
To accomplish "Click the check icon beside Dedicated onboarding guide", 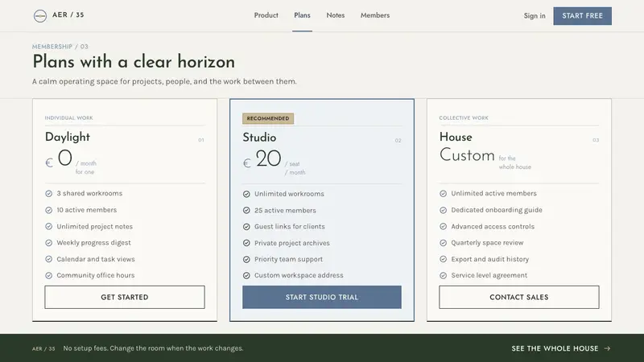I will pos(444,210).
